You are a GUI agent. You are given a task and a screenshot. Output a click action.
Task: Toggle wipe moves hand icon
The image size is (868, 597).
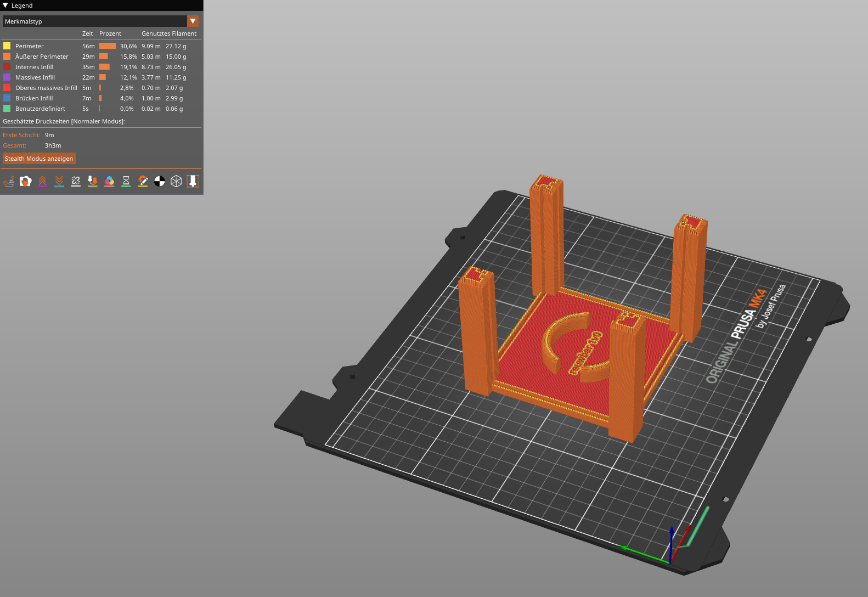25,181
